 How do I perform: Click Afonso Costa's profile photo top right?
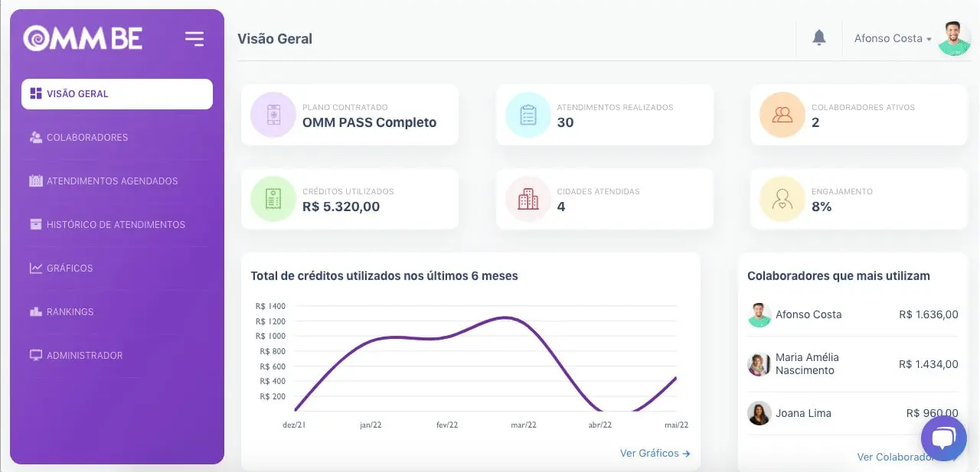pos(953,38)
